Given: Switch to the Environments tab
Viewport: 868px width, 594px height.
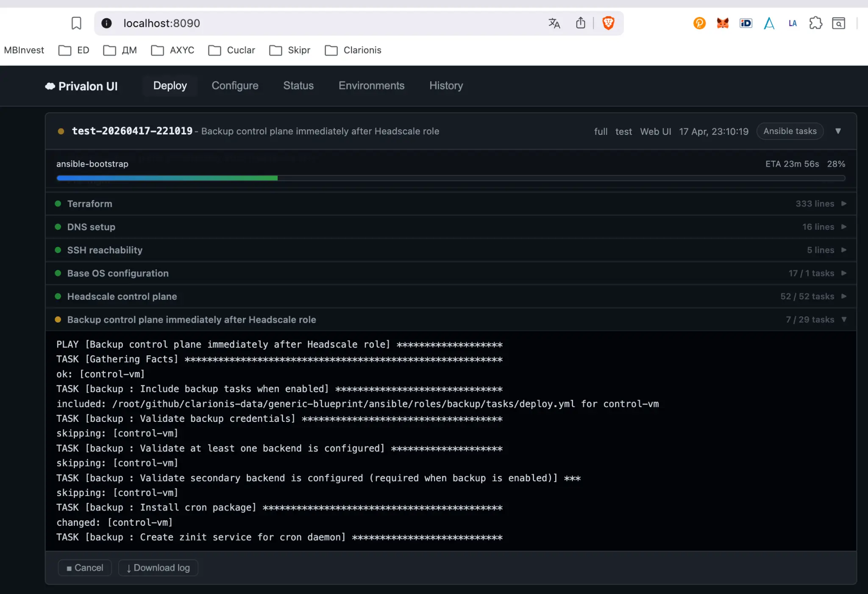Looking at the screenshot, I should (x=371, y=86).
